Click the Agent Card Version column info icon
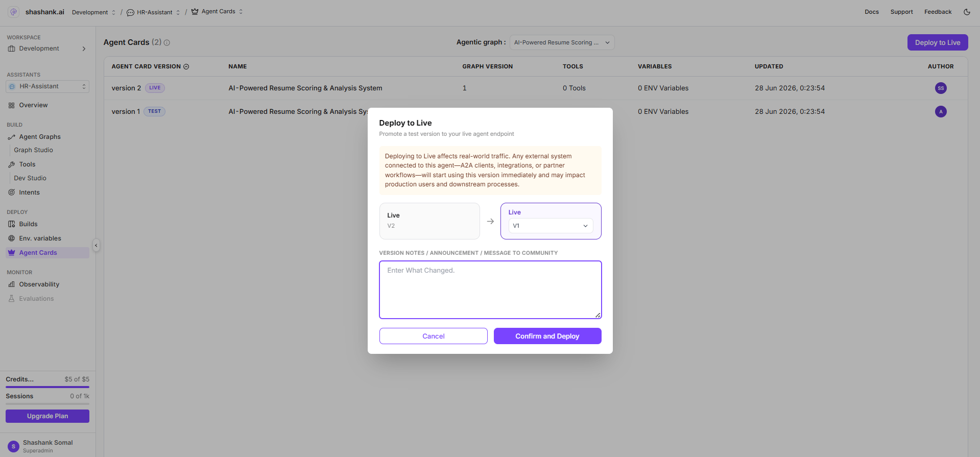The image size is (980, 457). coord(186,67)
